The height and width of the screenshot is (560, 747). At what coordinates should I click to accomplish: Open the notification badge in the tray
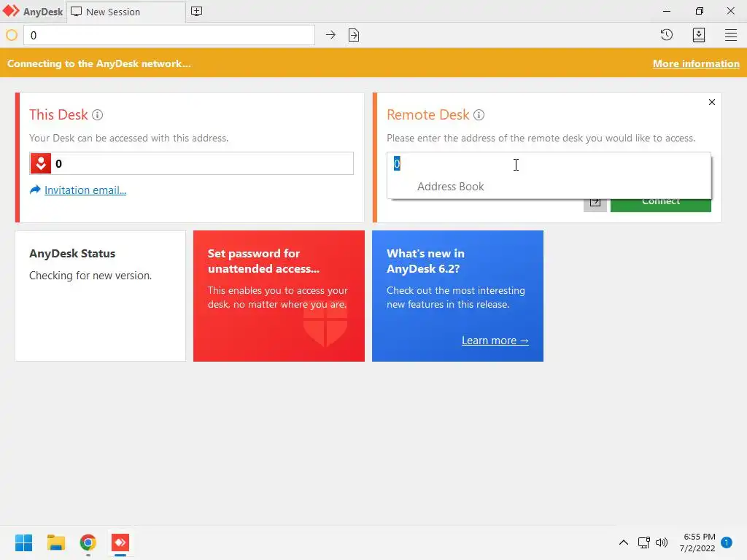tap(727, 542)
